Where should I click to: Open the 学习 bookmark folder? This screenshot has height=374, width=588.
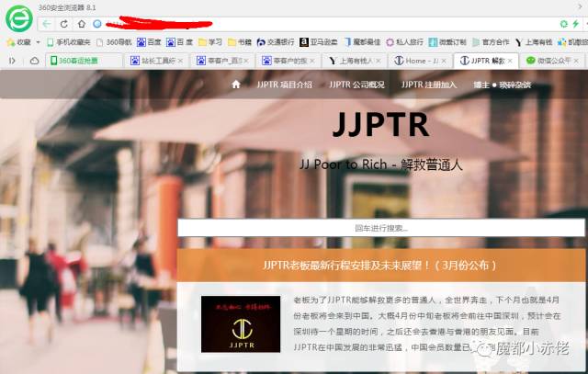click(x=210, y=42)
